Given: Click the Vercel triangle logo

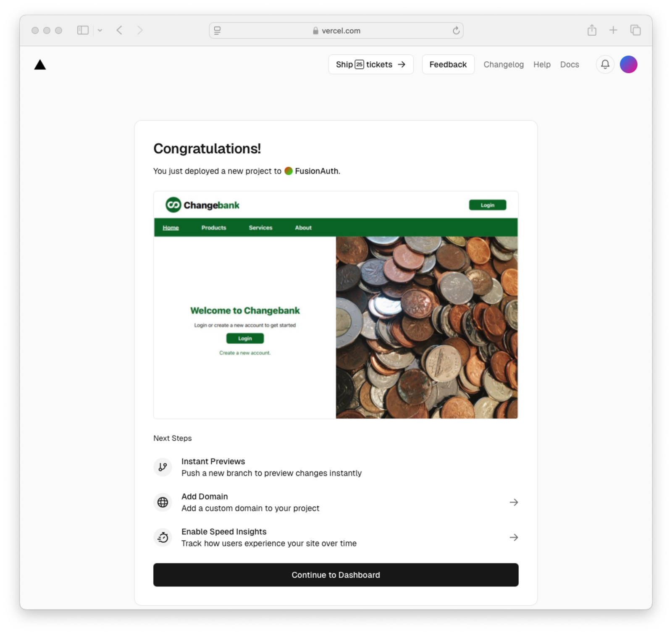Looking at the screenshot, I should [x=41, y=64].
